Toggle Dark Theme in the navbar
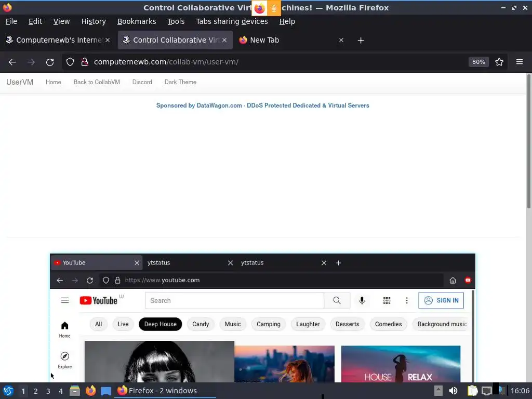 (x=180, y=82)
